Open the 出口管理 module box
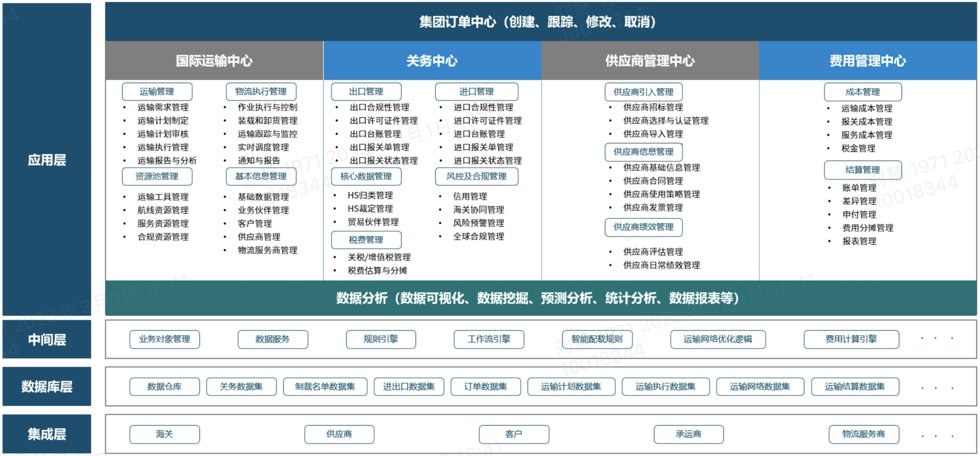 pyautogui.click(x=366, y=91)
